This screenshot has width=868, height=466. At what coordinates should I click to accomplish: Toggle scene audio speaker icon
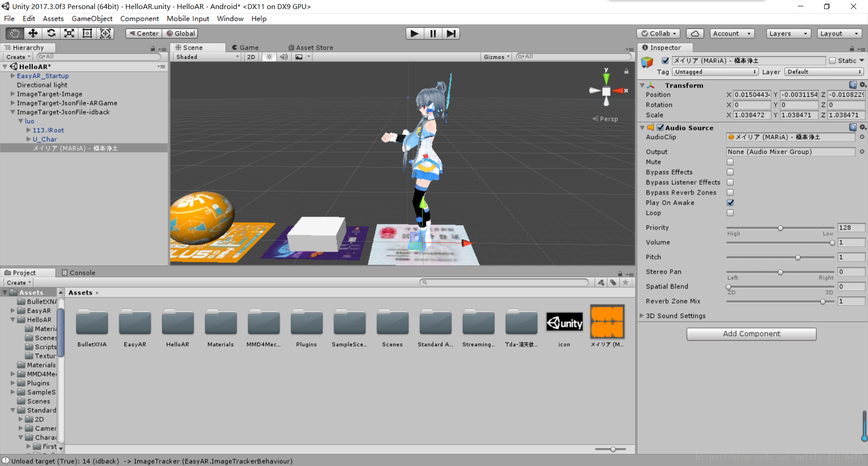pos(284,57)
